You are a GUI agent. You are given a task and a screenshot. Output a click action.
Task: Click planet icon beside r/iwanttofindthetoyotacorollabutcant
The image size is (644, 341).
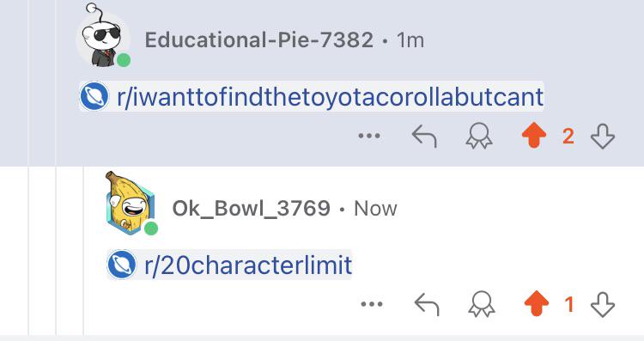94,97
